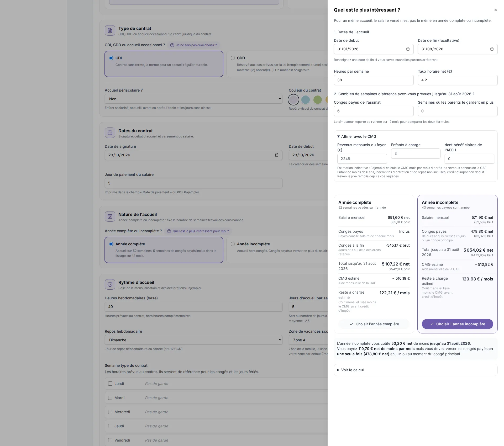Pick the green contract color swatch

click(x=318, y=100)
